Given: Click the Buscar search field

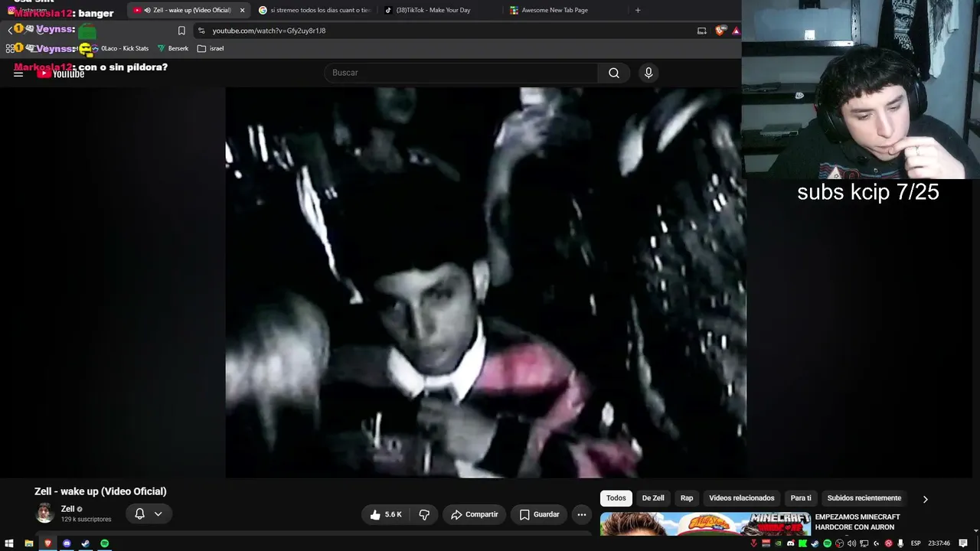Looking at the screenshot, I should pyautogui.click(x=462, y=73).
